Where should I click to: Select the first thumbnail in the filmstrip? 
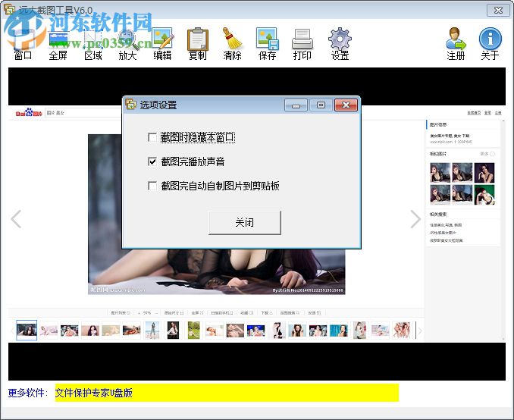[27, 330]
